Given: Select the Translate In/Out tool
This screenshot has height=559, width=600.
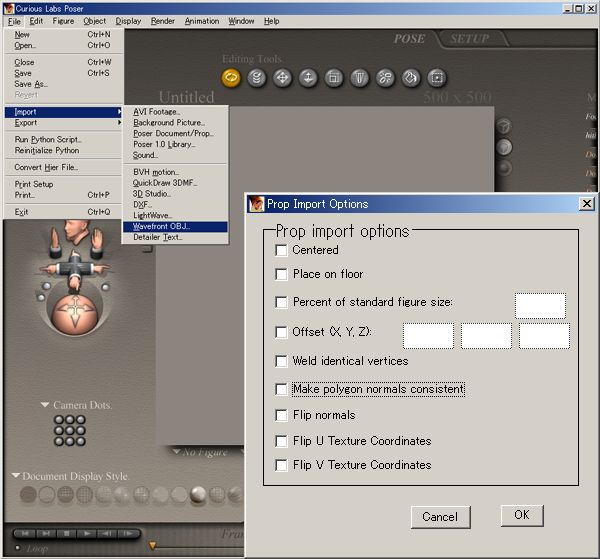Looking at the screenshot, I should pos(308,78).
